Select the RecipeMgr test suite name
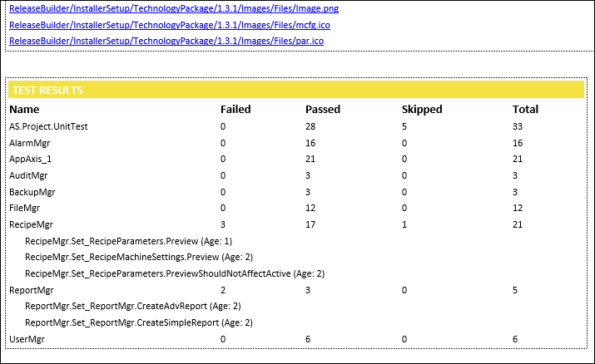 pyautogui.click(x=31, y=224)
